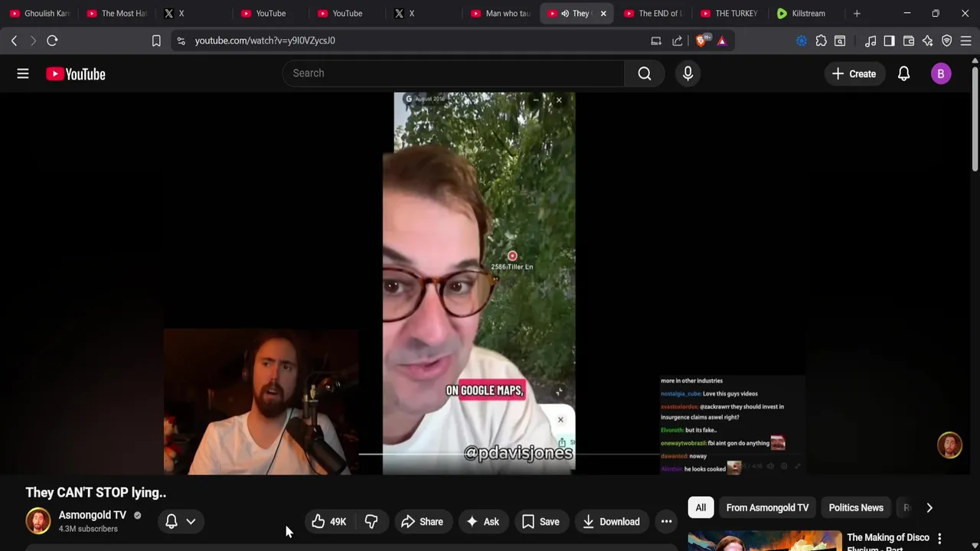Click the browser address bar URL
This screenshot has width=980, height=551.
coord(265,41)
